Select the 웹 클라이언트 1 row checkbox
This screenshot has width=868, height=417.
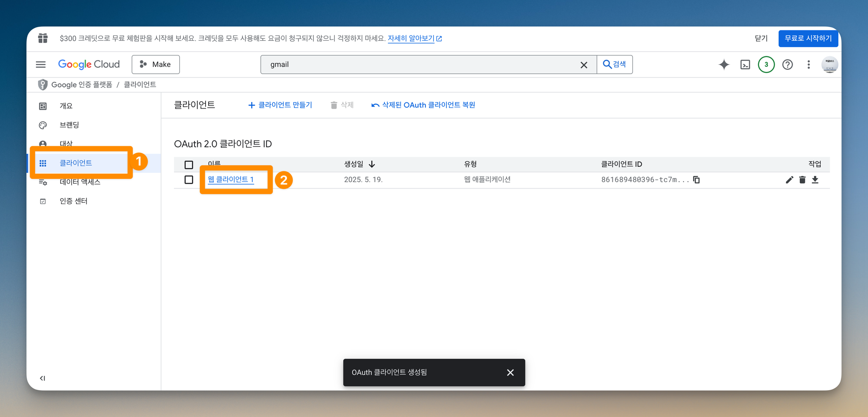189,180
